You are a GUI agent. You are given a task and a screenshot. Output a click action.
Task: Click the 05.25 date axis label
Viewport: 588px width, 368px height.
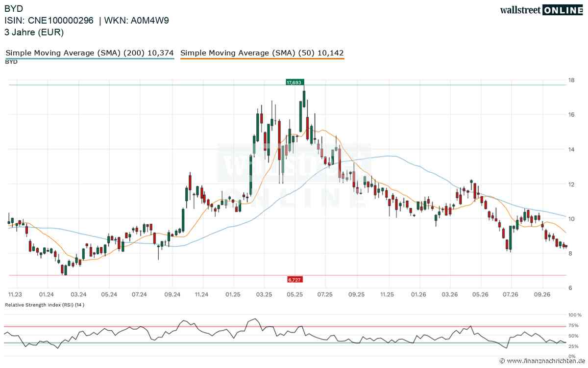(x=294, y=294)
